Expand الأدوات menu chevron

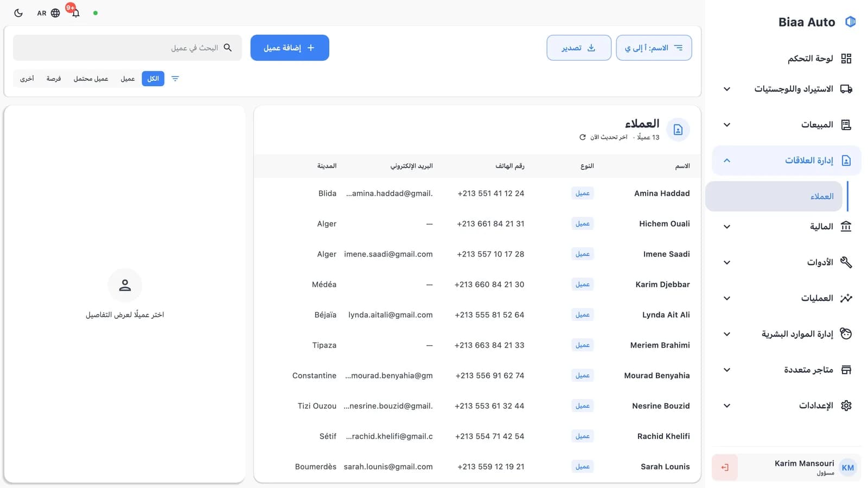[727, 262]
